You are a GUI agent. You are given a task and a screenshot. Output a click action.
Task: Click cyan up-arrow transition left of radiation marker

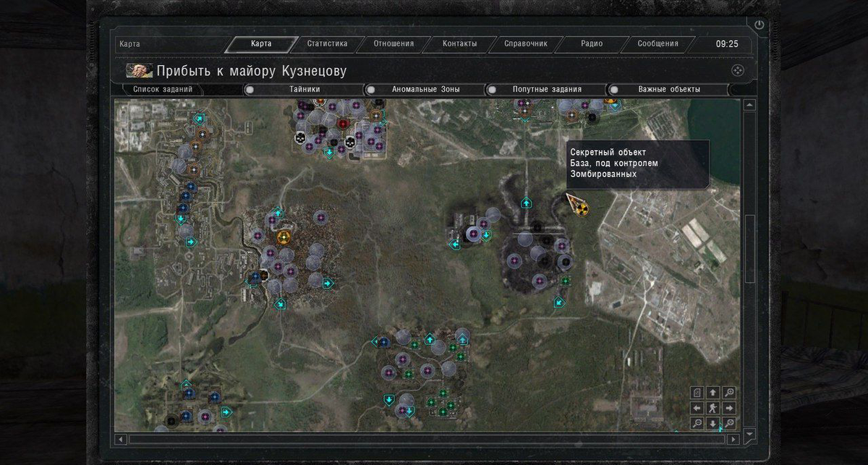(526, 203)
